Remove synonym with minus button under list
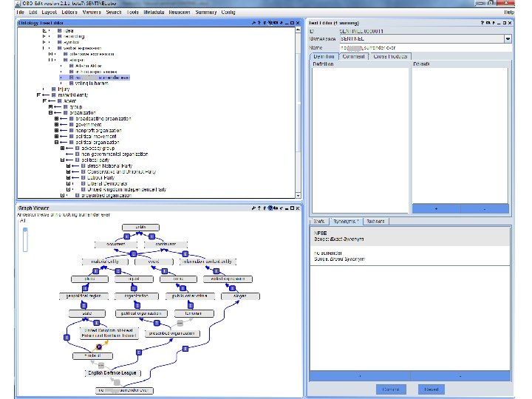Viewport: 532px width, 399px height. pos(460,376)
